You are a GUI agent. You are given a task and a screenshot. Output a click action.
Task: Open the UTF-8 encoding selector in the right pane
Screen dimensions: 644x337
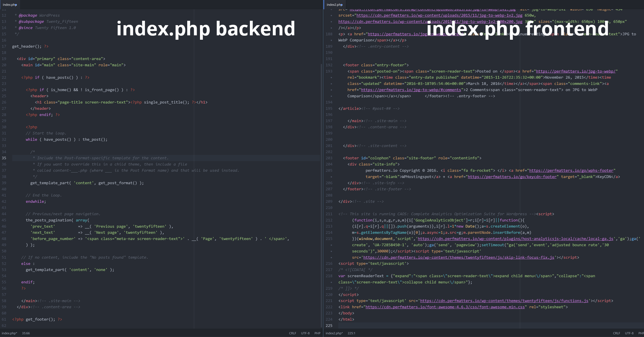click(629, 333)
